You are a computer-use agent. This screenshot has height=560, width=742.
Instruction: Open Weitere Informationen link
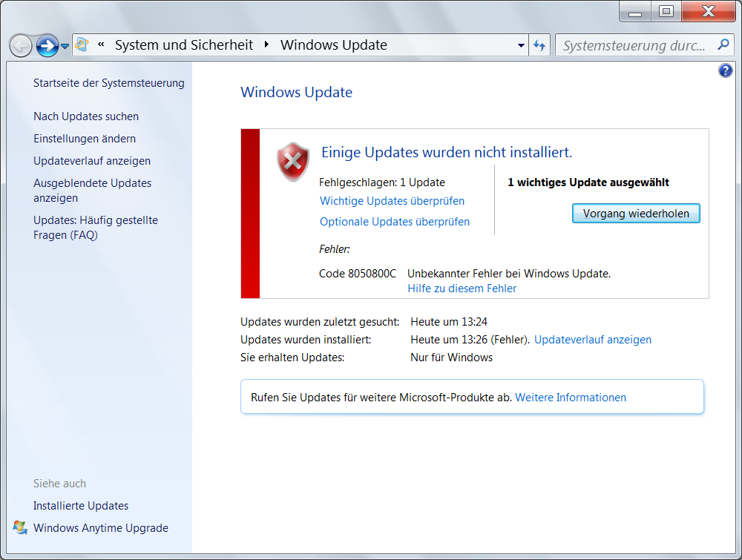[x=570, y=398]
